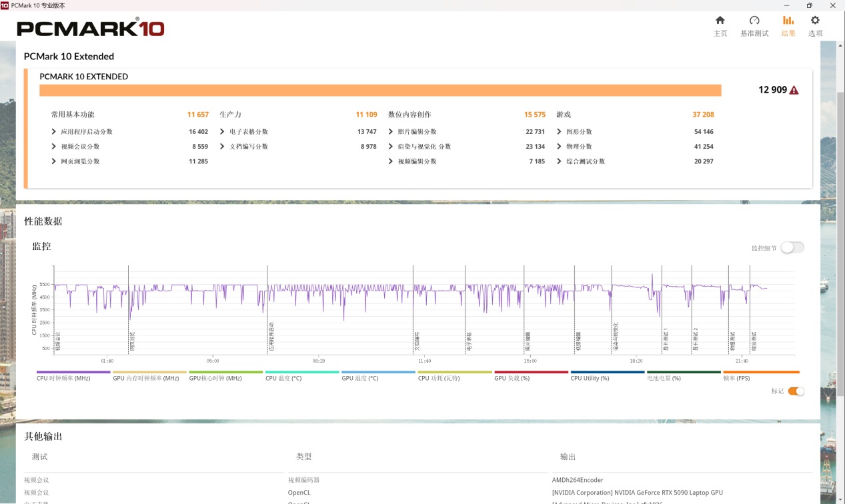Click the PCMark 10 logo
The image size is (845, 504).
click(x=90, y=28)
